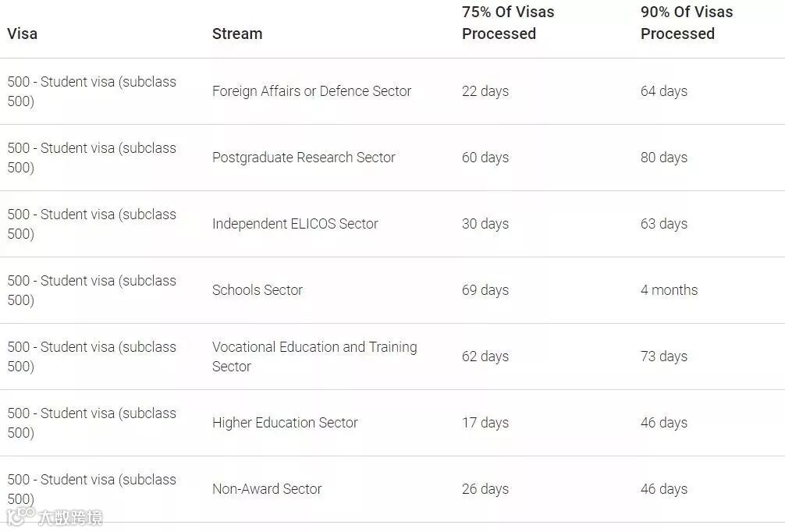Click the 17 days value

[x=485, y=423]
